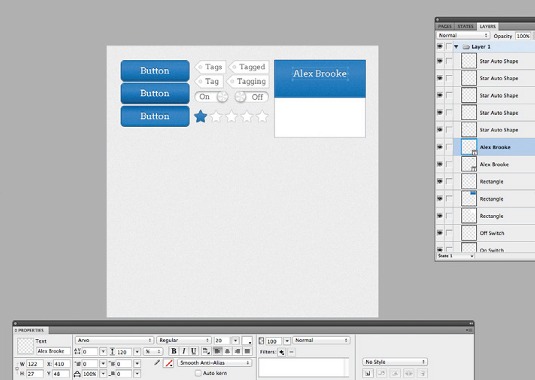535x380 pixels.
Task: Click the New Style icon below No Style
Action: point(368,373)
